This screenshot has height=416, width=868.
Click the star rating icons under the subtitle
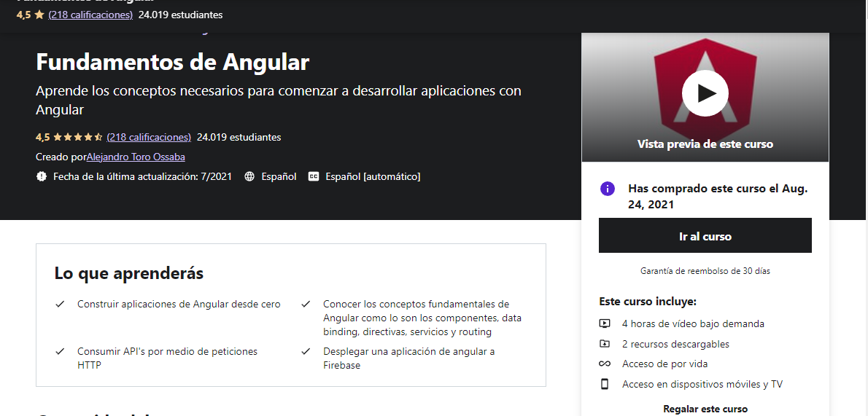(77, 137)
